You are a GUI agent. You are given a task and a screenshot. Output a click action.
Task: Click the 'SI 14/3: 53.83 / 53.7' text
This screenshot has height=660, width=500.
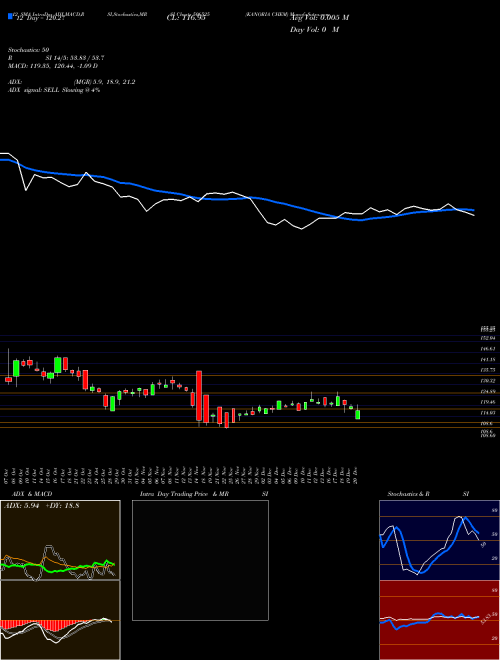click(75, 58)
